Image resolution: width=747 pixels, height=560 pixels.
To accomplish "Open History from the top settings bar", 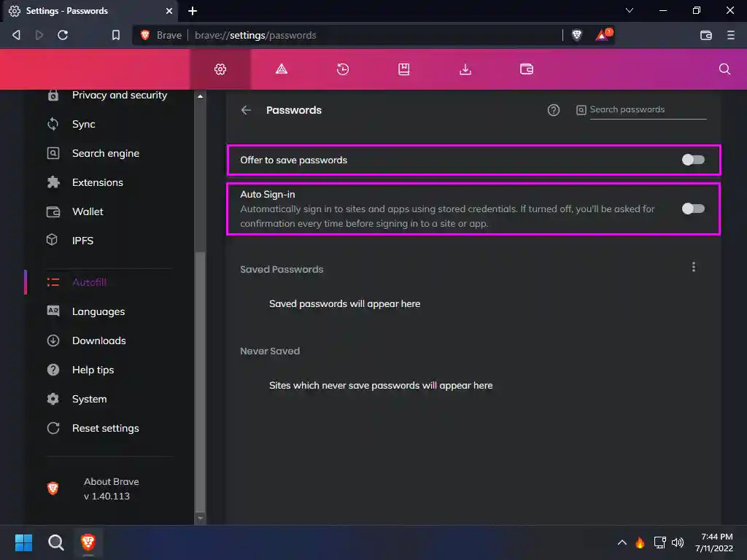I will coord(343,69).
